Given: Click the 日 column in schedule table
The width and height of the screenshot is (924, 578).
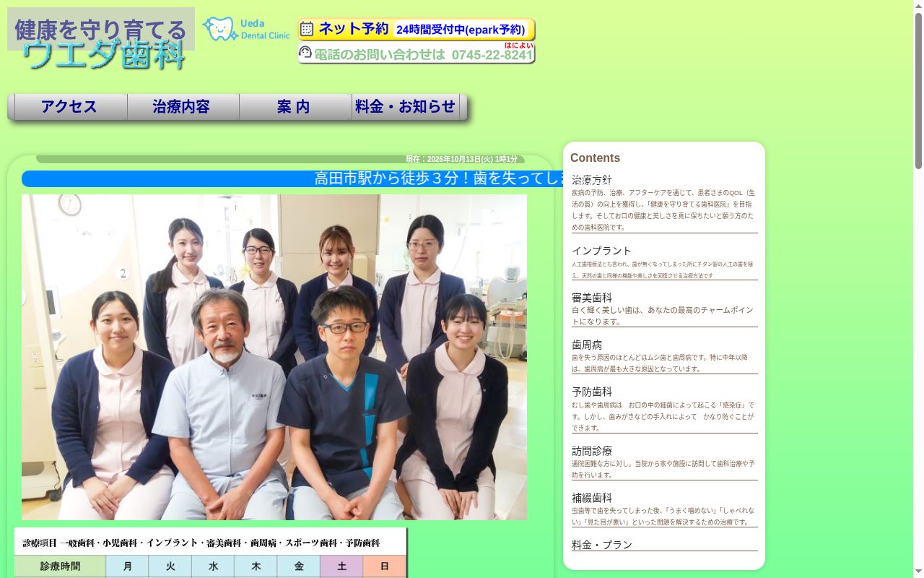Looking at the screenshot, I should (385, 566).
